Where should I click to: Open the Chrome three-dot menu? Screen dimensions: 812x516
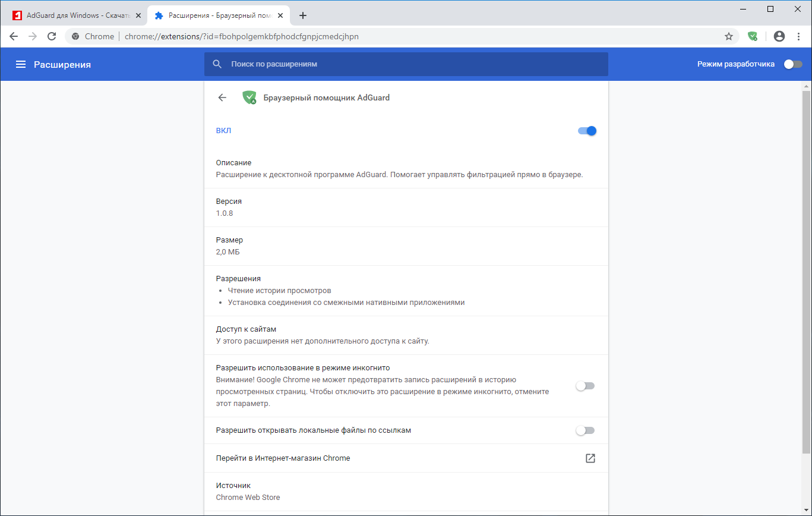coord(798,36)
